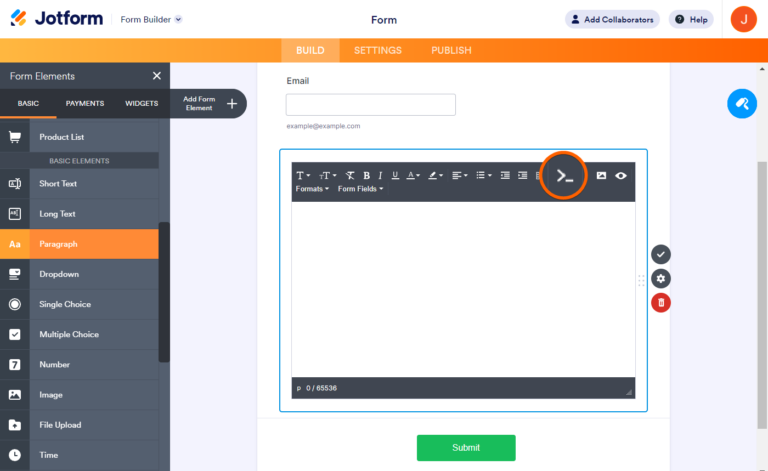Open the text color picker
The width and height of the screenshot is (768, 471).
pyautogui.click(x=413, y=175)
